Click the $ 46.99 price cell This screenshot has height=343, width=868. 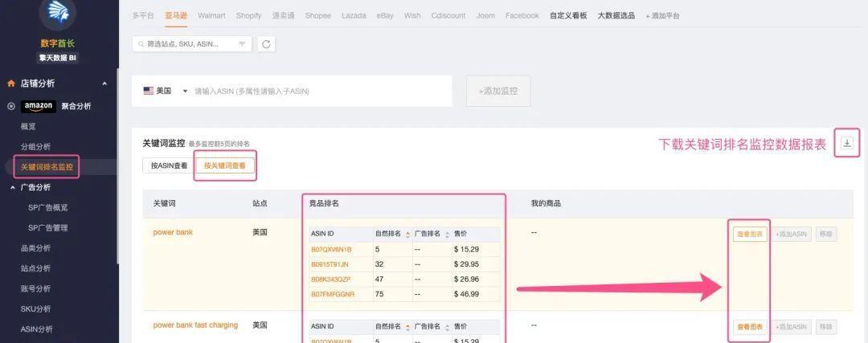pyautogui.click(x=466, y=294)
